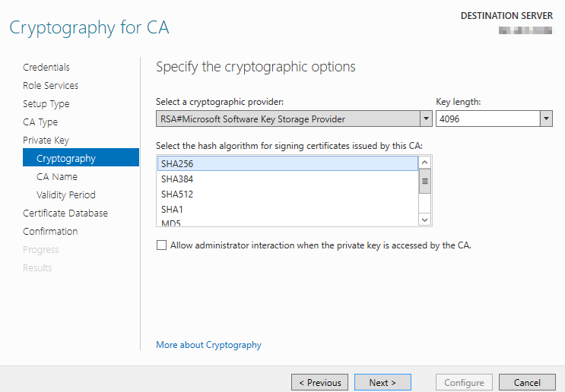The height and width of the screenshot is (392, 565).
Task: Cancel the CA configuration wizard
Action: coord(527,383)
